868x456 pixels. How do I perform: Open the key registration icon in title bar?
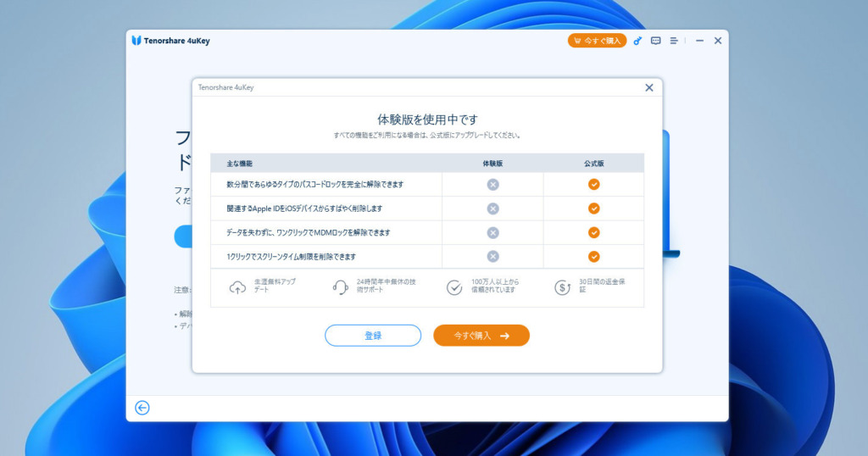[x=637, y=41]
